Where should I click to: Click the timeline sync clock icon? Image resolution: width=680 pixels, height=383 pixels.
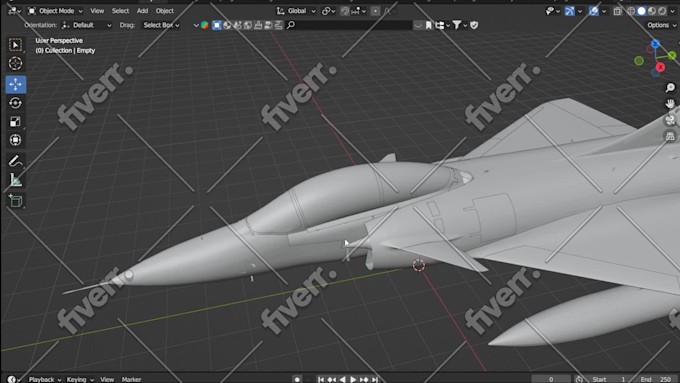579,380
